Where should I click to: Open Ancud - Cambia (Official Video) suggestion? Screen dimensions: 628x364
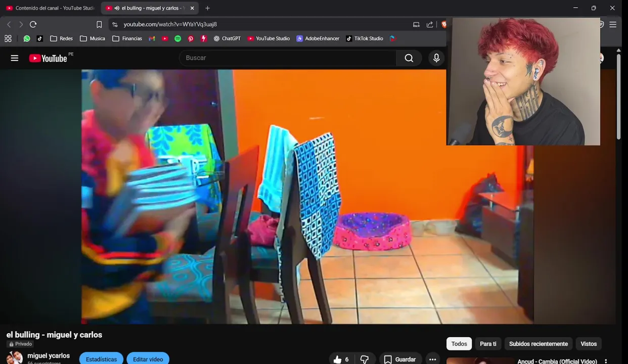[x=557, y=361]
